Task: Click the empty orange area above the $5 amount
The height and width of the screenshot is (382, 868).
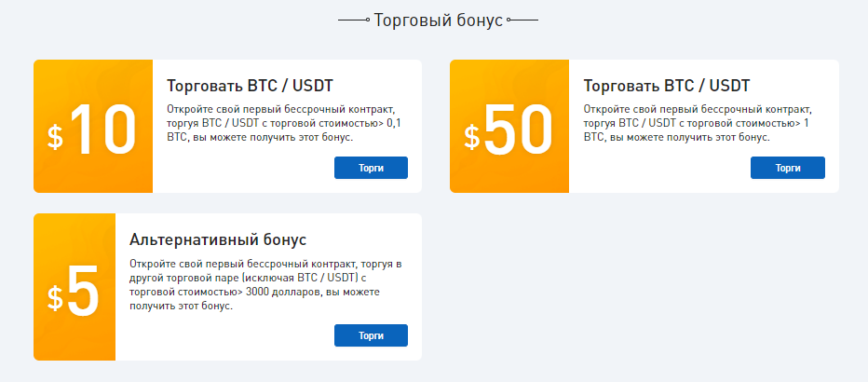Action: pos(75,238)
